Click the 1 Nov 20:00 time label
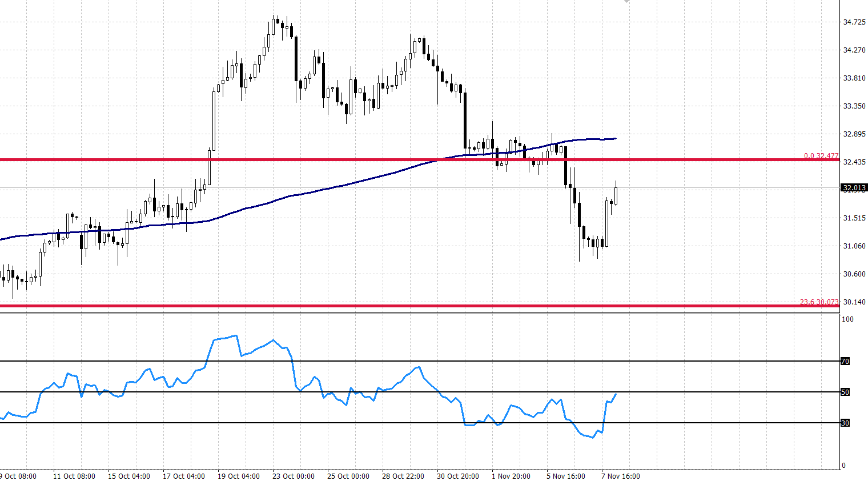The width and height of the screenshot is (868, 481). tap(511, 476)
